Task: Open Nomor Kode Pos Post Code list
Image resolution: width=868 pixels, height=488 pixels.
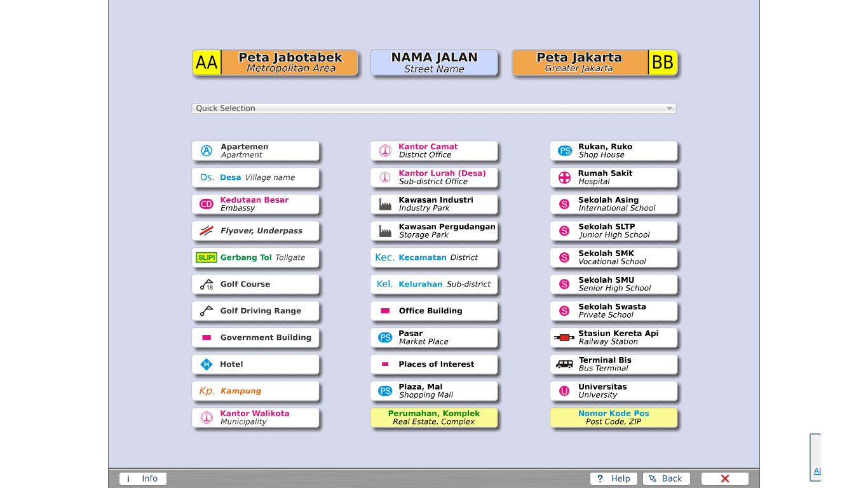Action: pos(614,417)
